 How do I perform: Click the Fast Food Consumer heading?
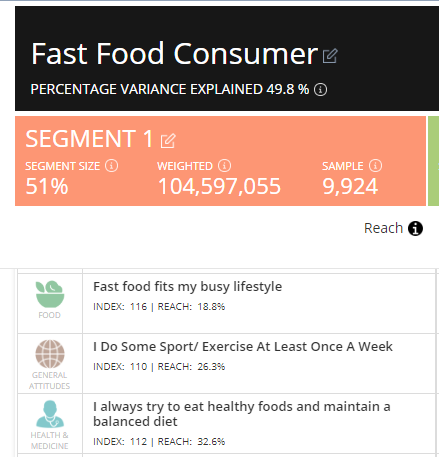pyautogui.click(x=175, y=54)
